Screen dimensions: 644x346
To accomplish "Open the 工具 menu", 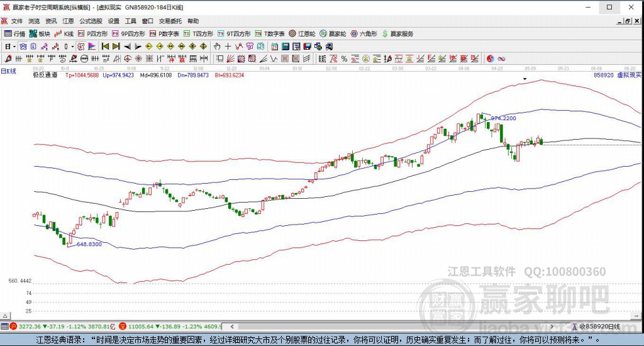I will (131, 21).
